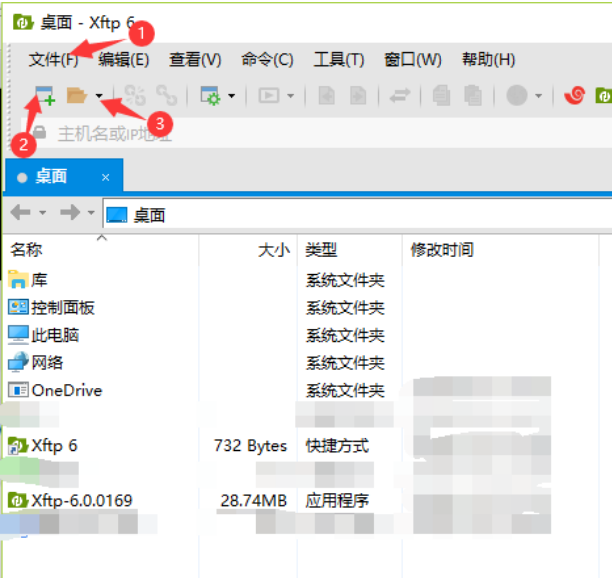This screenshot has height=578, width=612.
Task: Click the synchronize arrows toolbar icon
Action: pos(400,96)
